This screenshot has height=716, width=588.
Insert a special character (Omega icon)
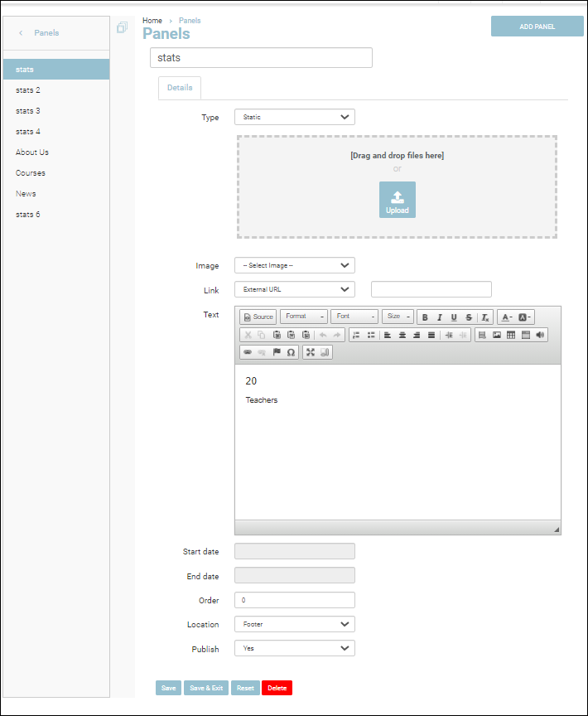pos(291,352)
